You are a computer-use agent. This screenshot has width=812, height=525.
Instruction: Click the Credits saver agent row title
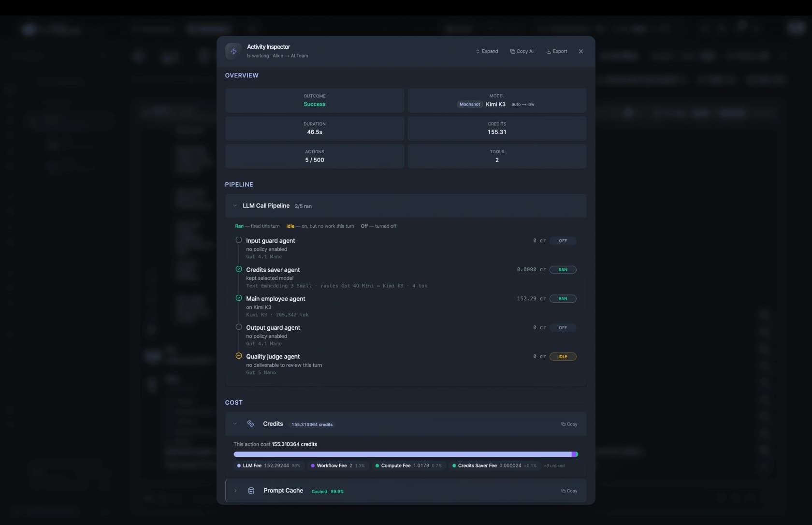click(273, 270)
